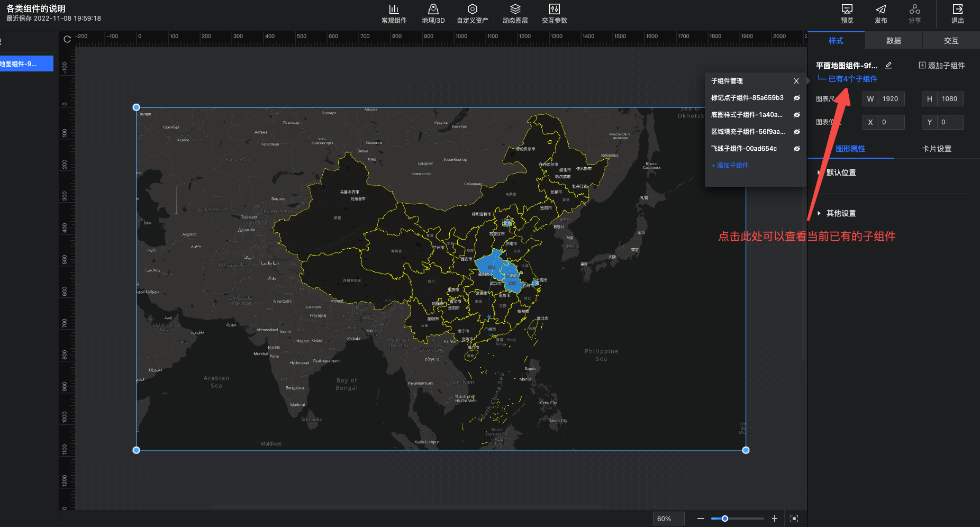Switch to the 数据 tab
Viewport: 980px width, 527px height.
(893, 41)
